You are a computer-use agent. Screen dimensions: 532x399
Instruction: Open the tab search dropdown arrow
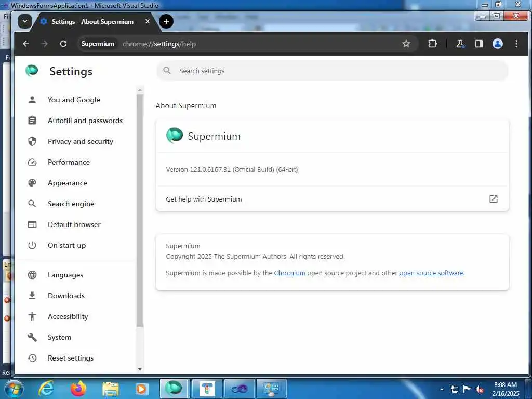click(25, 21)
